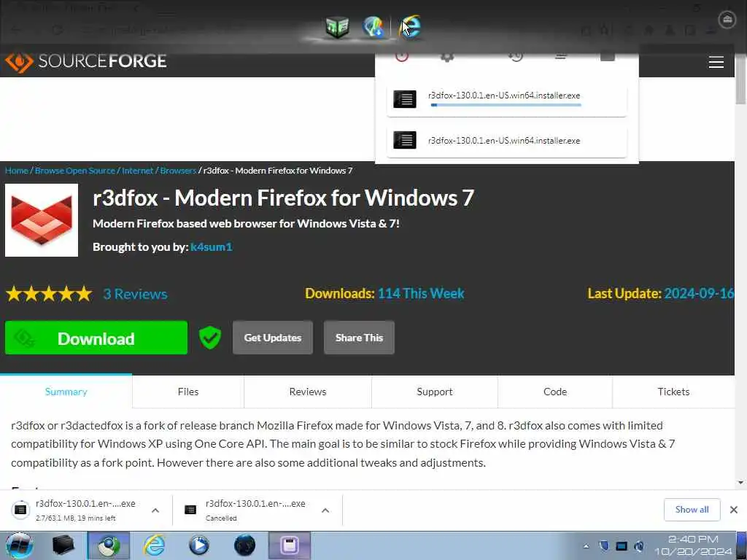Viewport: 747px width, 560px height.
Task: Click the Browsers breadcrumb link
Action: point(178,171)
